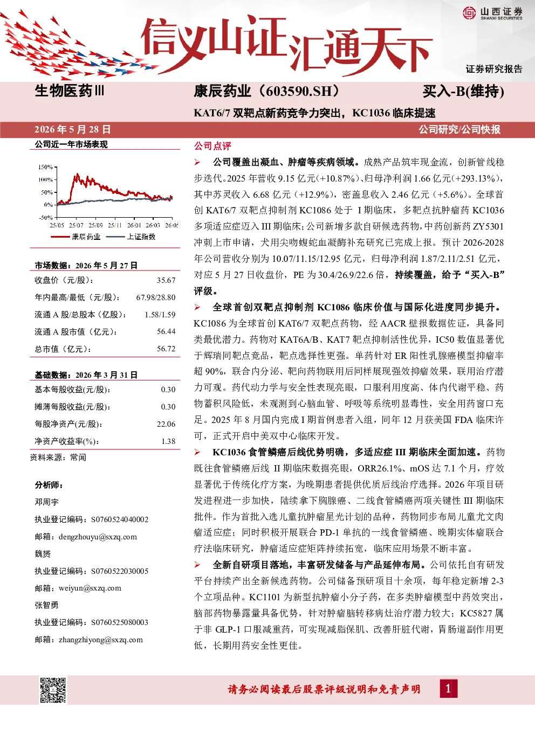535x756 pixels.
Task: Click registration code S0760525080003
Action: coord(120,622)
